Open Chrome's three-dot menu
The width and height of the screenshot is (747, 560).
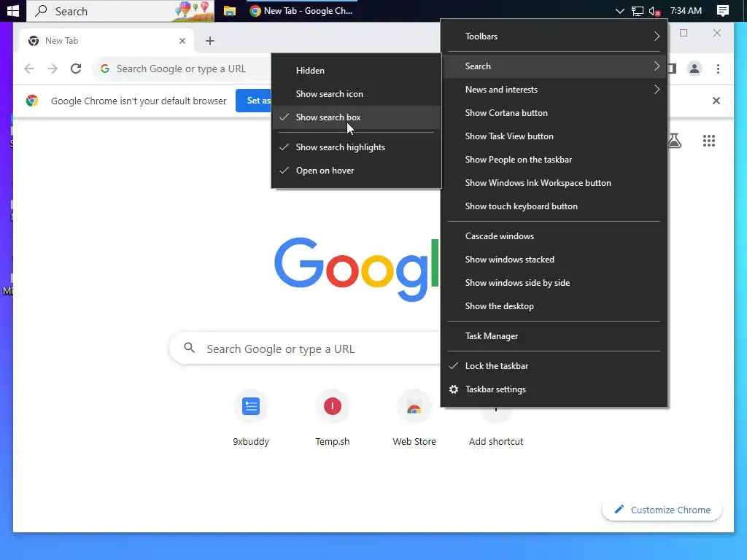coord(718,69)
